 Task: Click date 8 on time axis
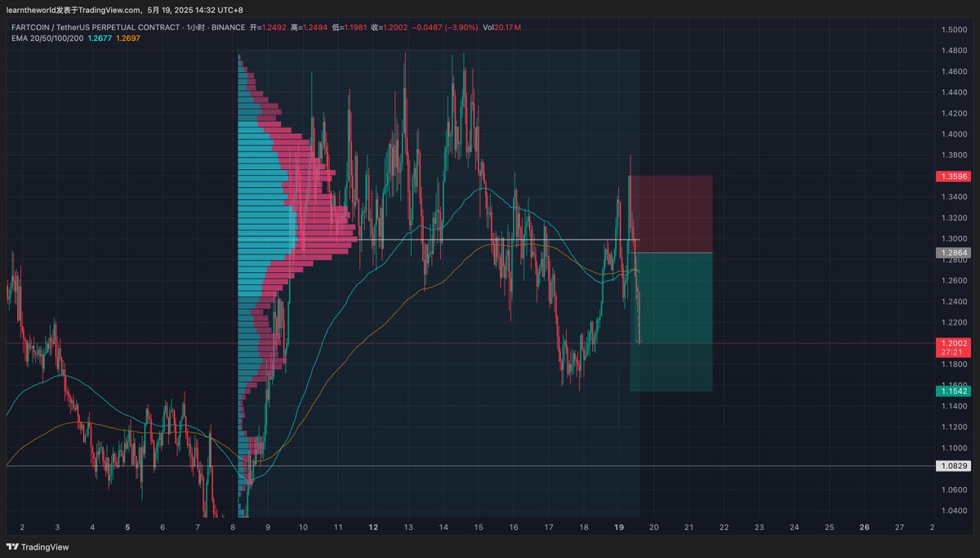point(233,528)
